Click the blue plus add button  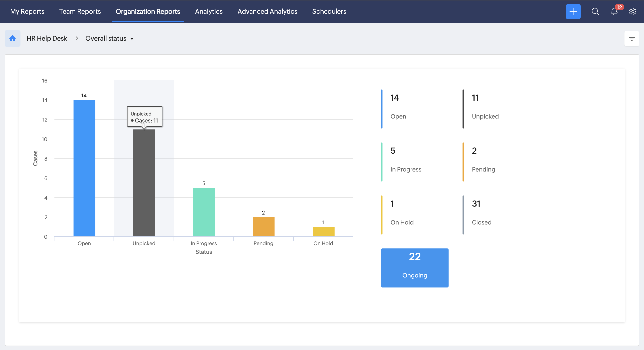click(x=573, y=11)
